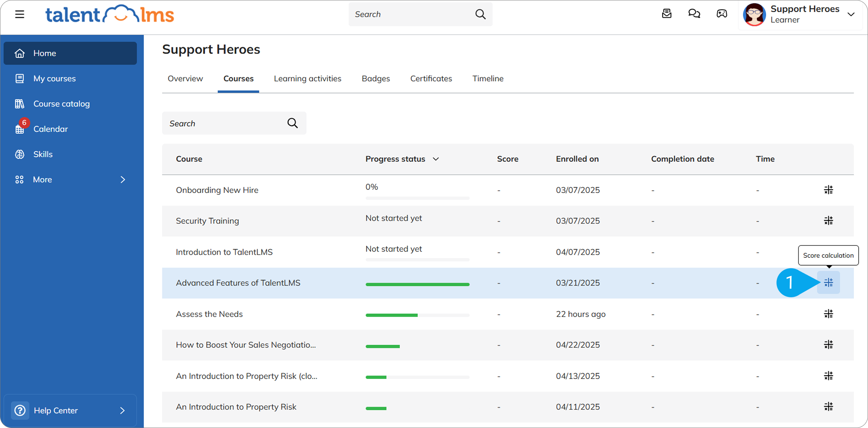Click the My courses sidebar icon
Screen dimensions: 868x428
(x=20, y=78)
